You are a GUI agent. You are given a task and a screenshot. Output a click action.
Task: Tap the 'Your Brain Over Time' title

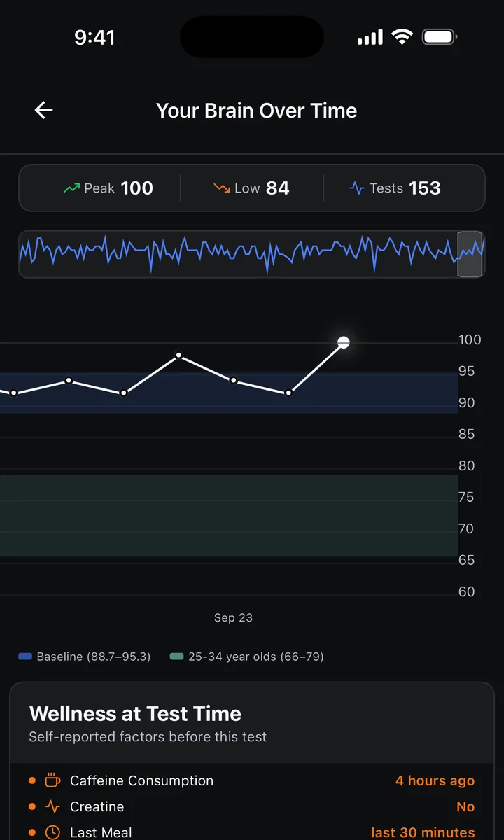tap(257, 111)
